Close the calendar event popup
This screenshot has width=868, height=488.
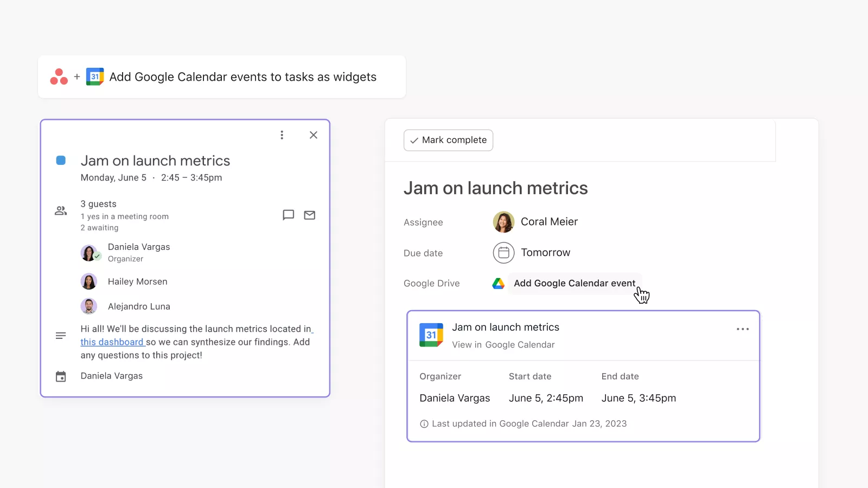tap(314, 135)
